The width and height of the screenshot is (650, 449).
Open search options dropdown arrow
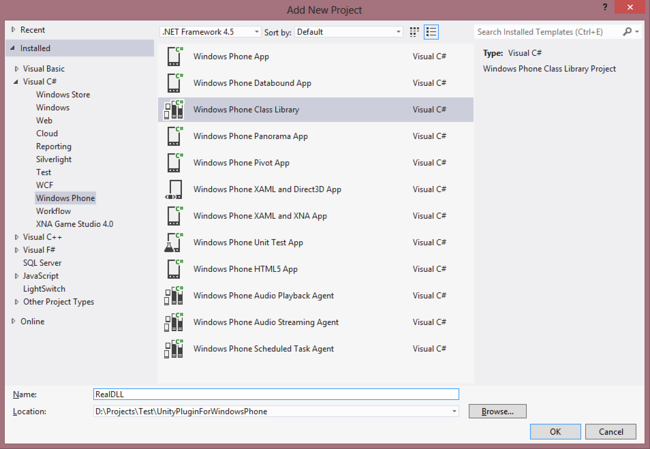point(637,32)
